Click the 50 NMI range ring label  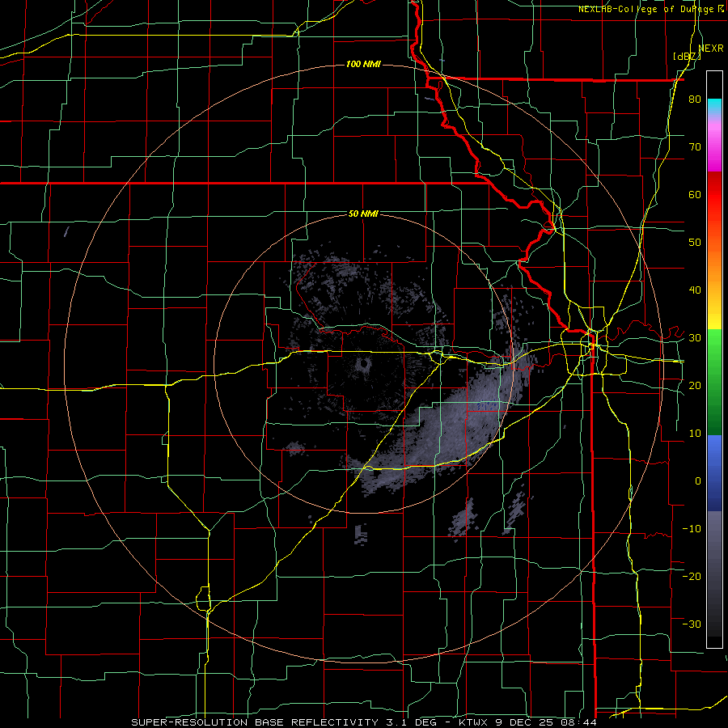pos(363,214)
